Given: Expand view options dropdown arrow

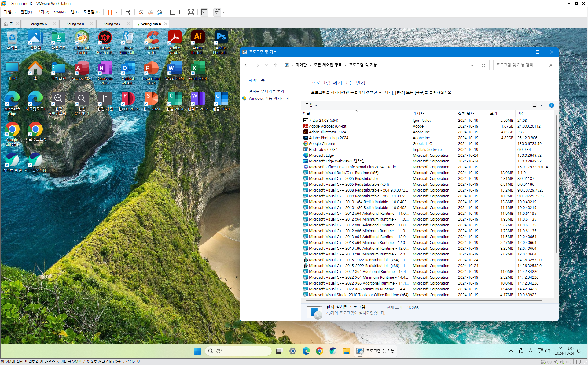Looking at the screenshot, I should [542, 105].
